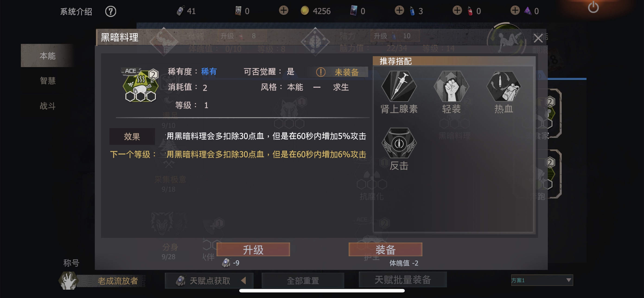
Task: Open the 肾上腺素 recommended talent icon
Action: pyautogui.click(x=399, y=86)
